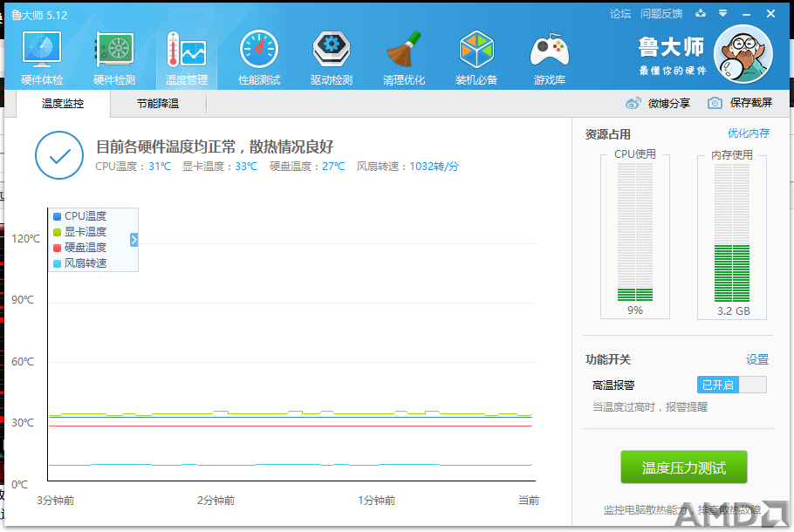Select the 温度管理 thermometer icon
The height and width of the screenshot is (532, 794).
pos(187,49)
